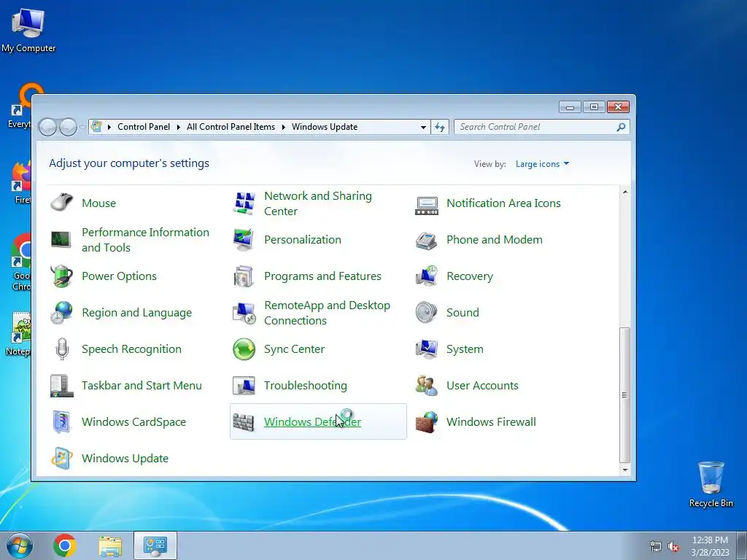Click the Personalization link text
This screenshot has height=560, width=747.
click(x=303, y=239)
